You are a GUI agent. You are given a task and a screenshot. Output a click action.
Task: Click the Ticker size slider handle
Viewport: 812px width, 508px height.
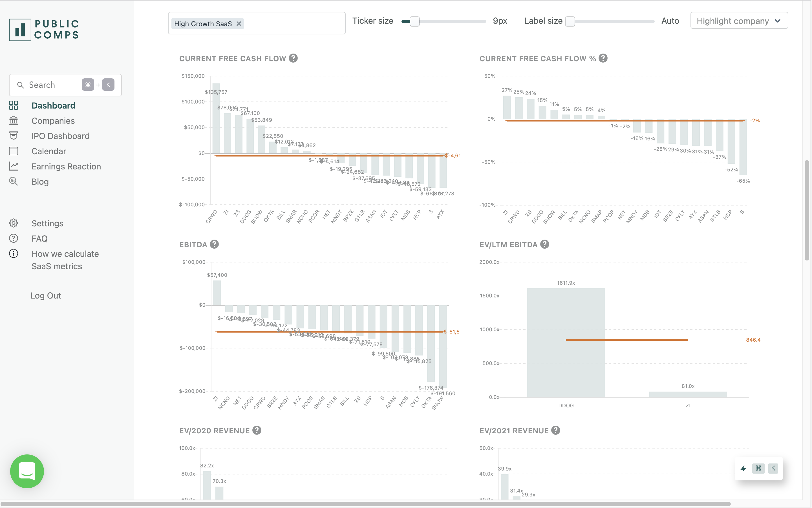pos(414,21)
